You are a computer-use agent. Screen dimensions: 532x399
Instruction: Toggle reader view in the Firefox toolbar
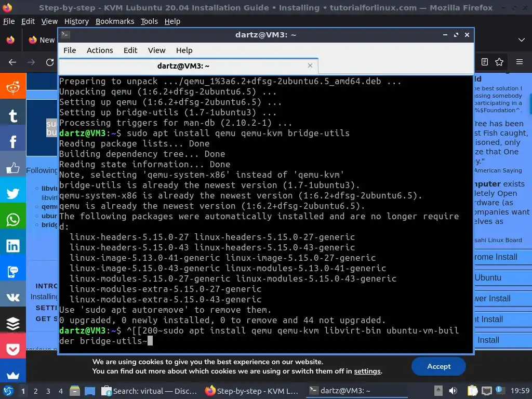485,62
